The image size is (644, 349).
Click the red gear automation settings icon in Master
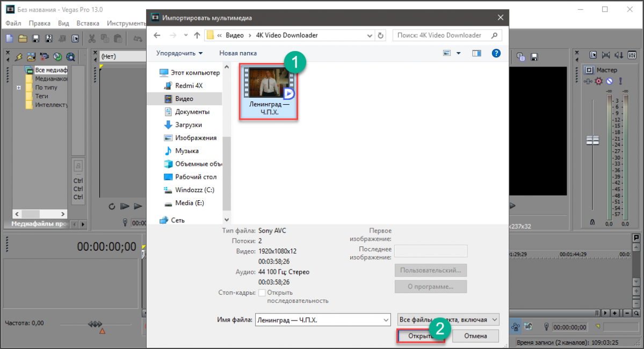click(599, 81)
